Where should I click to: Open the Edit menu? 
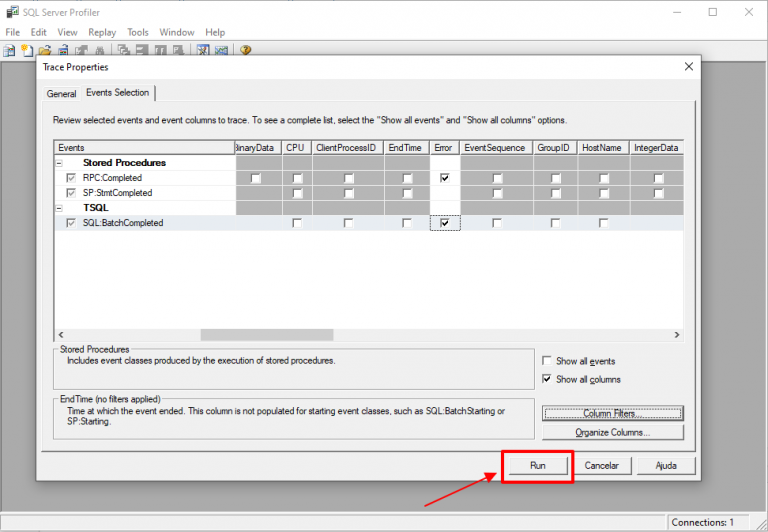(x=39, y=32)
